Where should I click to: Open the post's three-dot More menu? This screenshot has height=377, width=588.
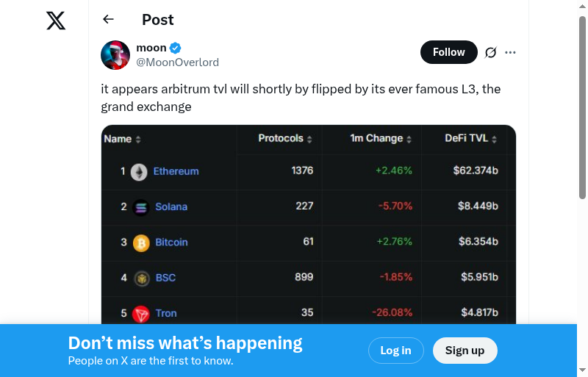pos(511,52)
